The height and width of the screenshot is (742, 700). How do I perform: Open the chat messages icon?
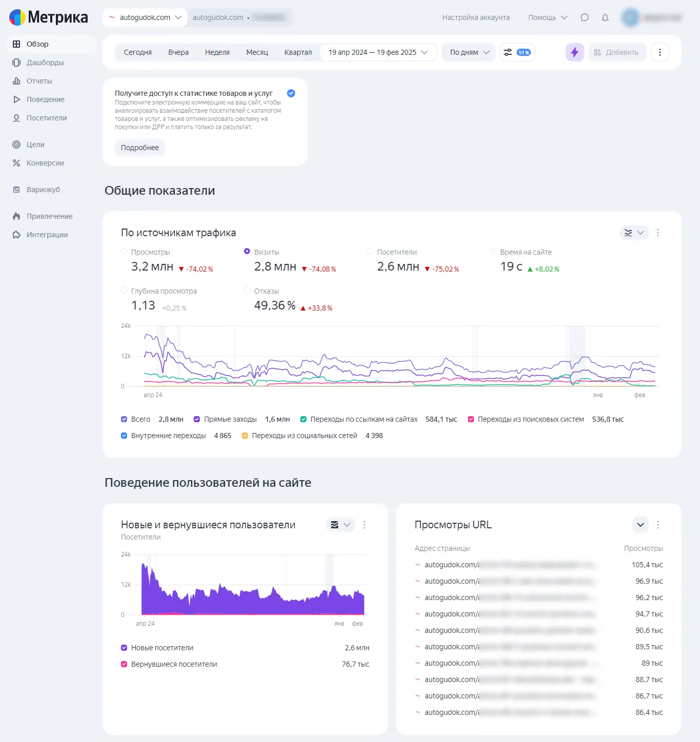[585, 17]
